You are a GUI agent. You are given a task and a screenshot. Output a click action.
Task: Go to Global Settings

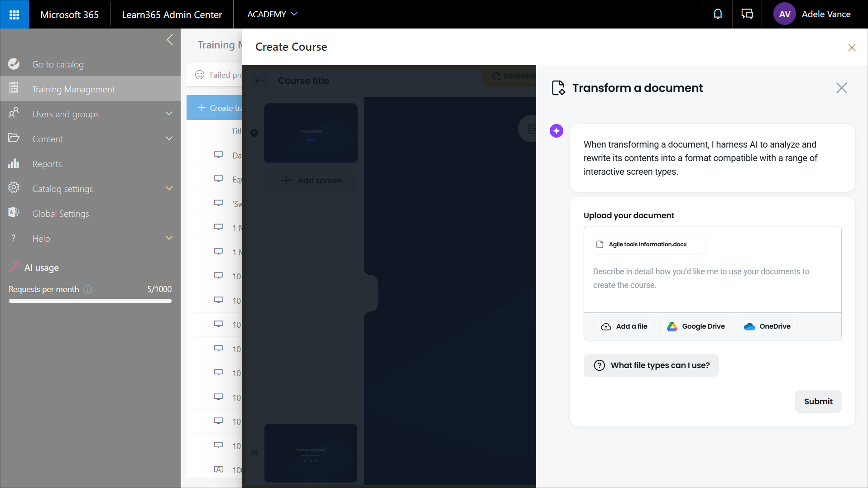pyautogui.click(x=61, y=214)
